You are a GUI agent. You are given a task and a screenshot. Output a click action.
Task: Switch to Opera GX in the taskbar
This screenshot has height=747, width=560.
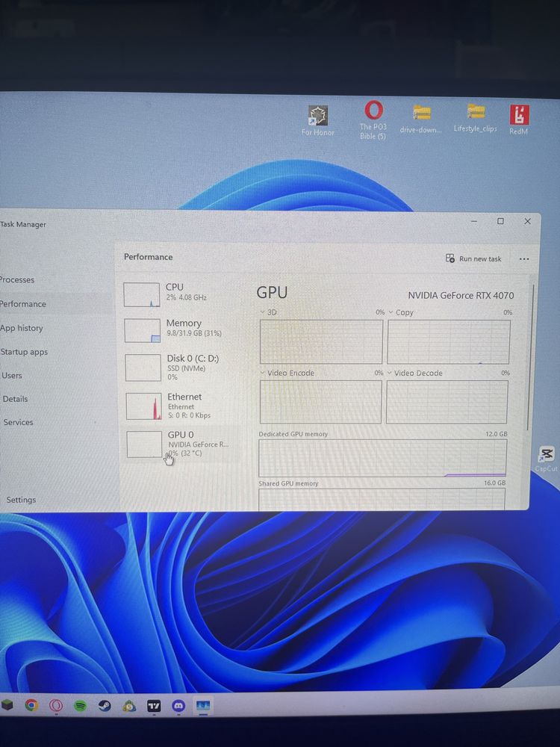point(56,705)
